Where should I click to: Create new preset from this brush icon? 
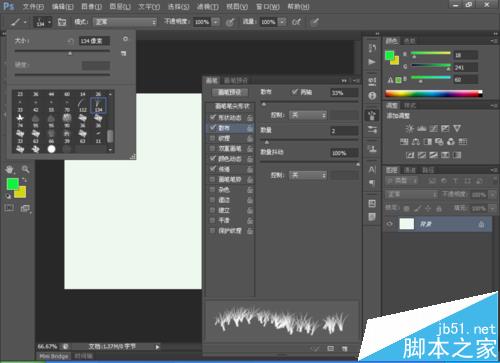(x=124, y=53)
